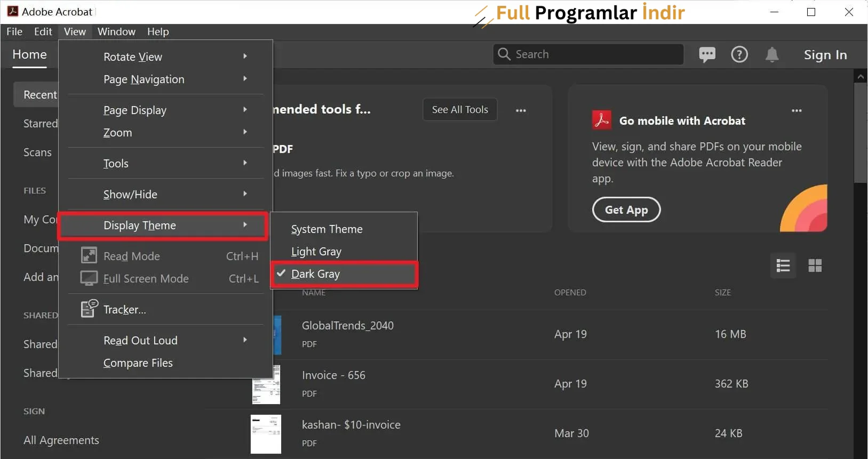The image size is (868, 459).
Task: Click the Go mobile with Acrobat heading
Action: tap(682, 120)
